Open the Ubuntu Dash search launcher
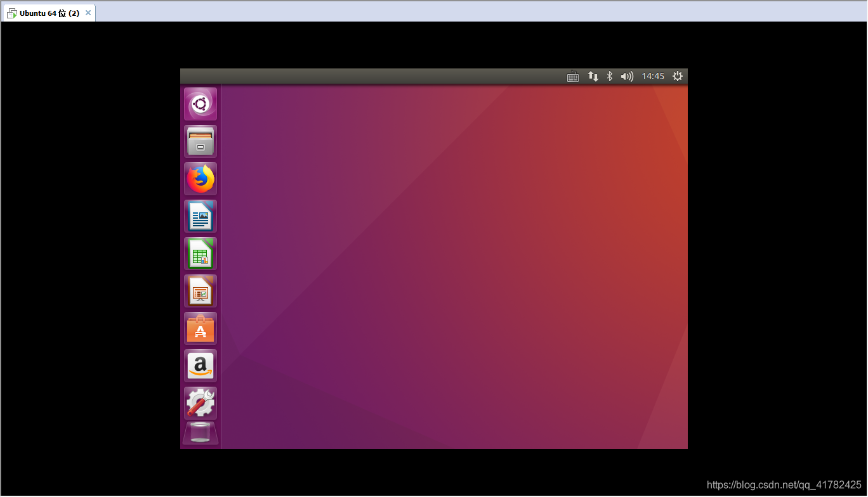Viewport: 868px width, 497px height. pyautogui.click(x=201, y=104)
